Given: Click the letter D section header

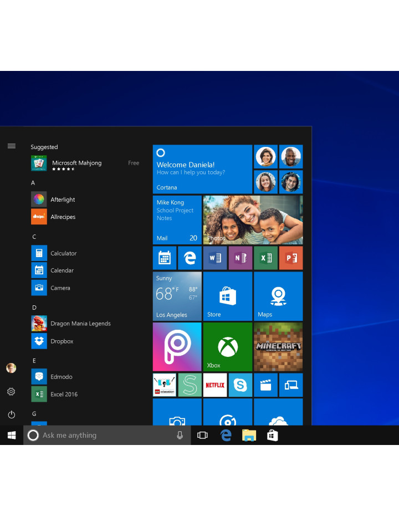Looking at the screenshot, I should click(x=34, y=308).
